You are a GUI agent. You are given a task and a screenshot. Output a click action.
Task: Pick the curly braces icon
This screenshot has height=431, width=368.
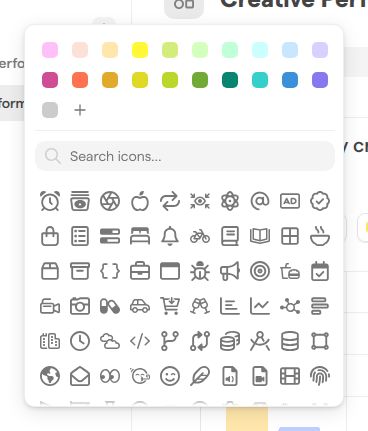coord(110,271)
